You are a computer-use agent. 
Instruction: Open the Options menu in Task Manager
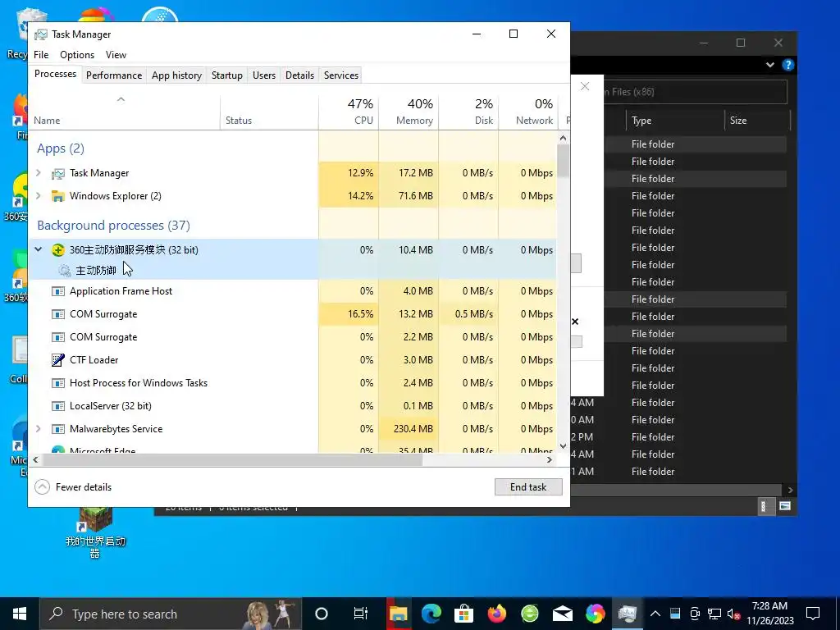(77, 55)
